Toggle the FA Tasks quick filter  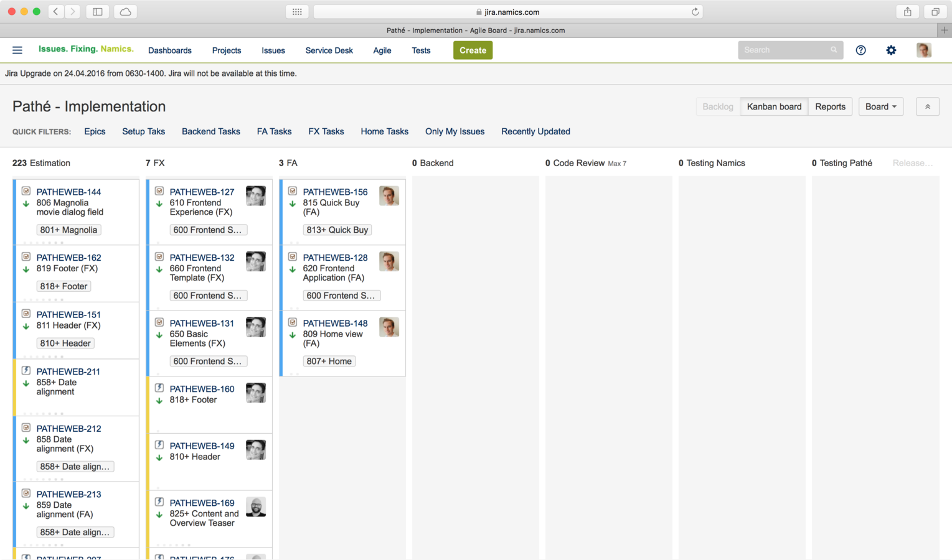pyautogui.click(x=274, y=131)
